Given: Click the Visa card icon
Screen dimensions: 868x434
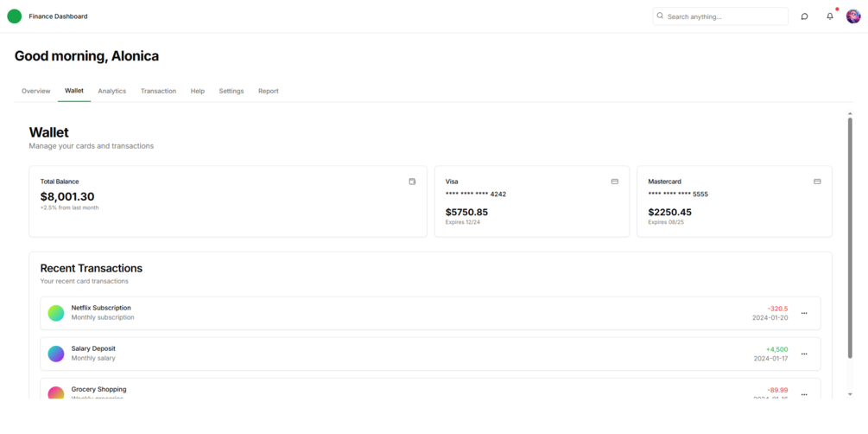Looking at the screenshot, I should pyautogui.click(x=615, y=182).
